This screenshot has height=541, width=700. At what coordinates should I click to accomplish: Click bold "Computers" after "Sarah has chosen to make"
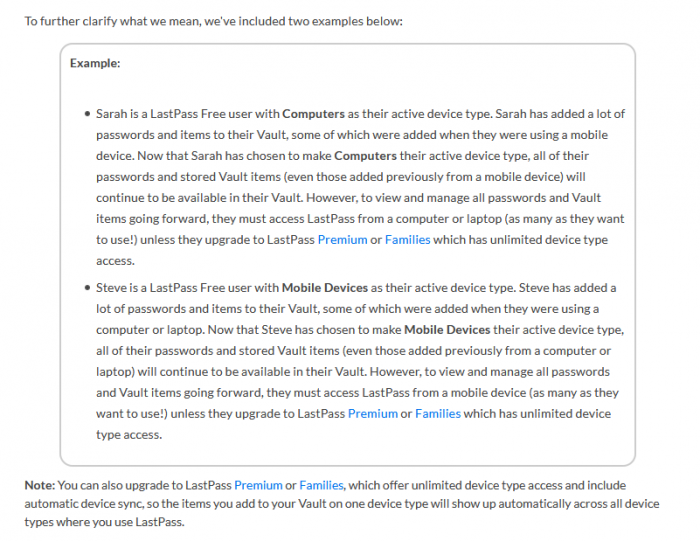(x=365, y=156)
